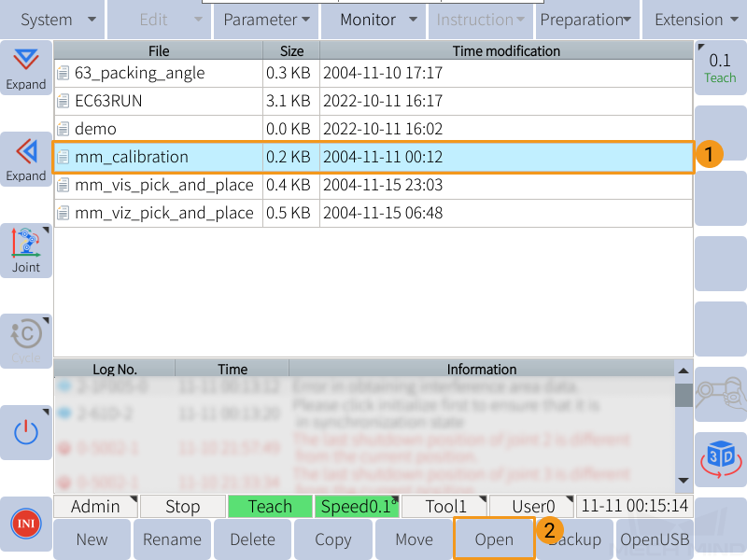
Task: Open the Speed0.1 dropdown
Action: [x=358, y=506]
